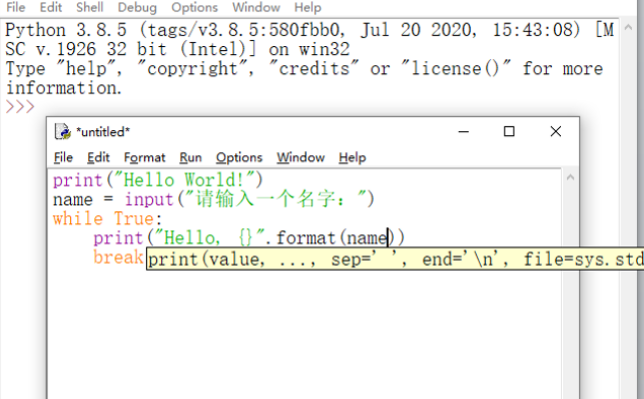This screenshot has width=644, height=399.
Task: Click editor scrollbar up arrow
Action: coord(570,178)
